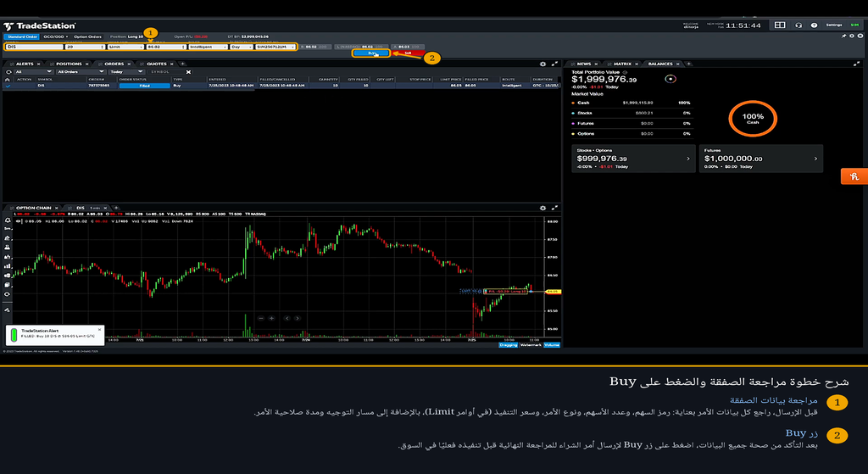Click the chart scroll left arrow

click(287, 318)
